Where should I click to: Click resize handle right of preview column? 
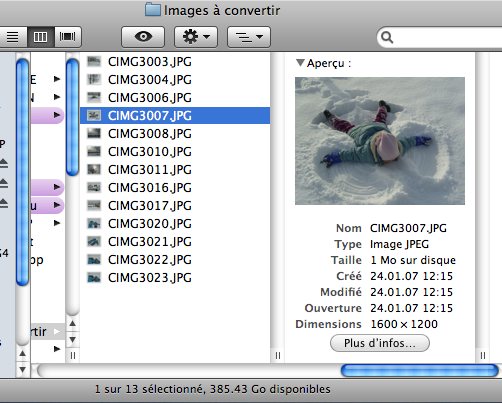pyautogui.click(x=483, y=356)
